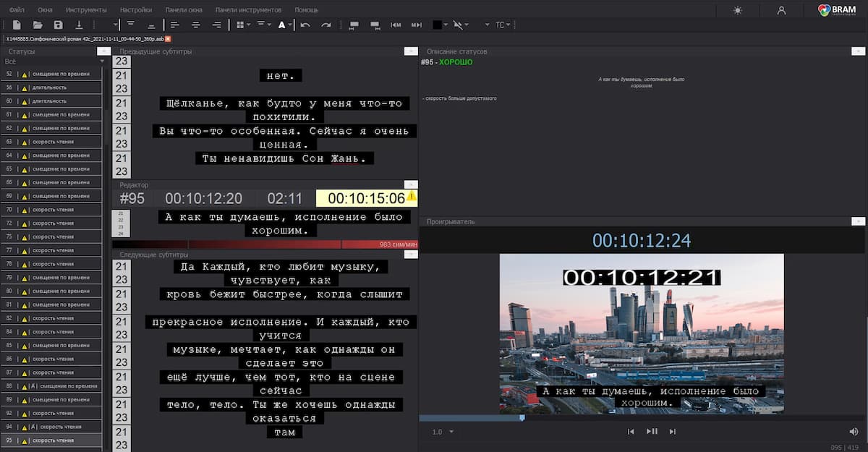Collapse the Статусы panel button
The width and height of the screenshot is (868, 452).
(103, 51)
